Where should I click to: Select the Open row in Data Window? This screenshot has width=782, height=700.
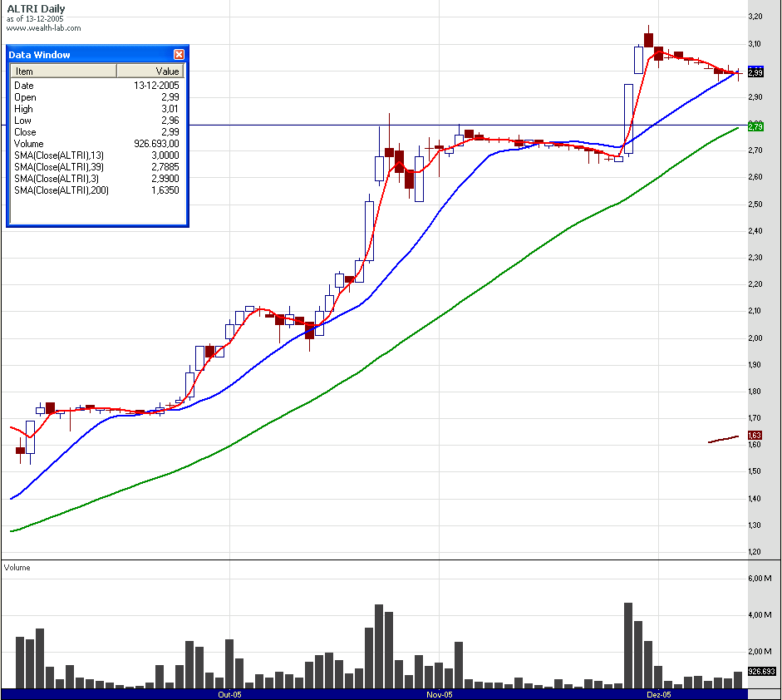tap(96, 97)
